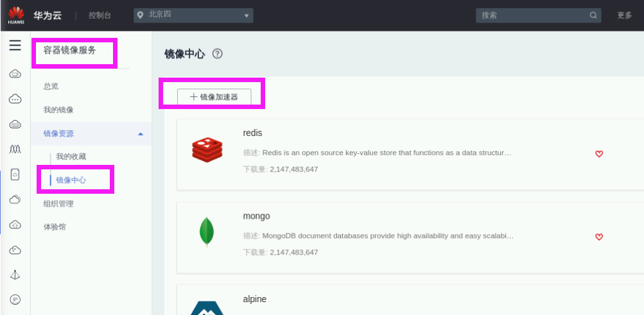Click the Huawei logo
The image size is (644, 315).
click(16, 15)
